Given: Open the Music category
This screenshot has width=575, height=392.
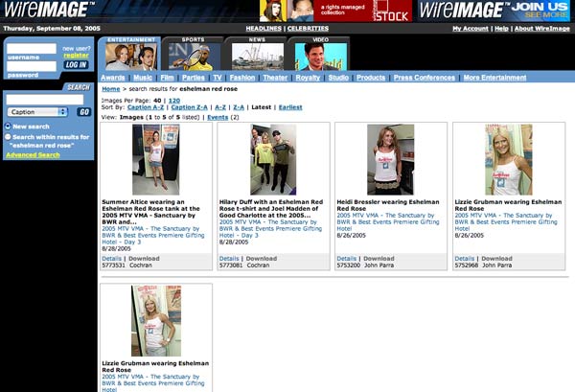Looking at the screenshot, I should 143,78.
